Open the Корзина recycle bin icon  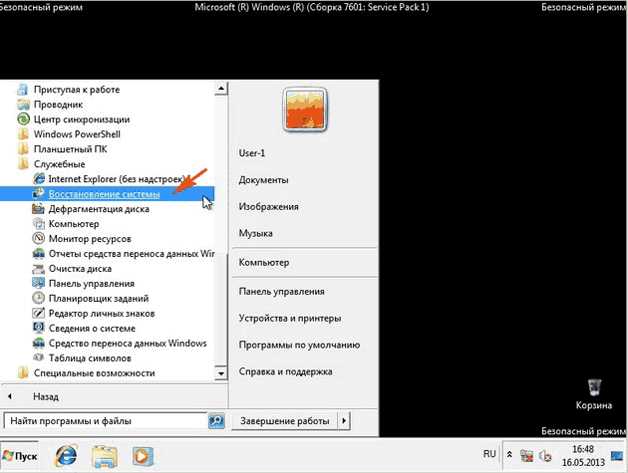(x=594, y=387)
